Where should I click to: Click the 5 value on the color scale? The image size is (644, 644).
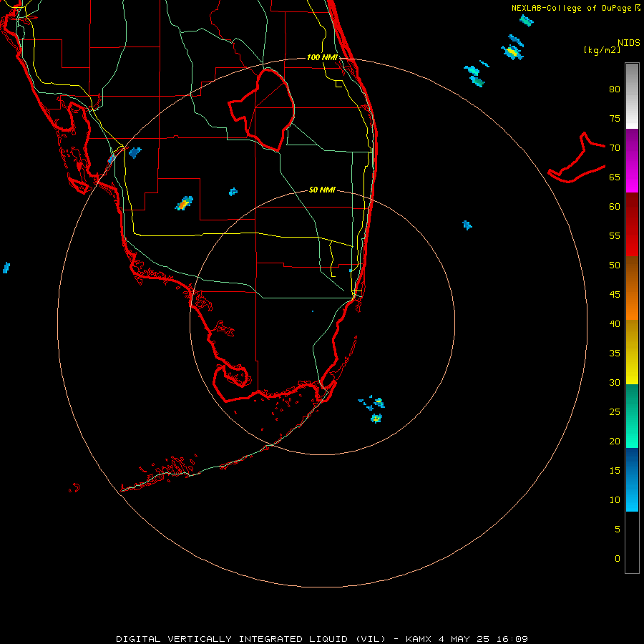click(618, 529)
